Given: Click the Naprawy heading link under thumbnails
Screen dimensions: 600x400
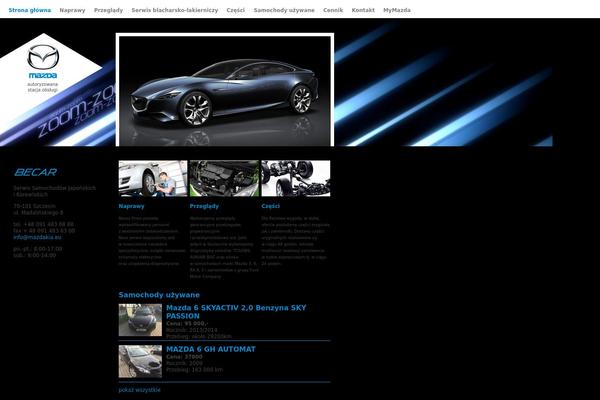Looking at the screenshot, I should pos(131,206).
